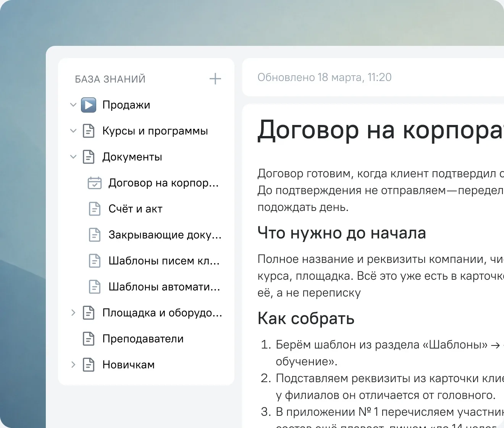Click the document icon beside Курсы и программы

coord(89,131)
